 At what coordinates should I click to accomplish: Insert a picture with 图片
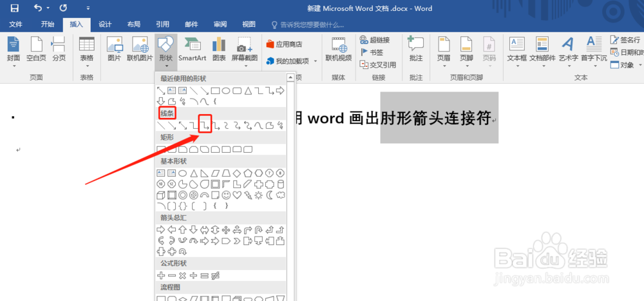115,50
